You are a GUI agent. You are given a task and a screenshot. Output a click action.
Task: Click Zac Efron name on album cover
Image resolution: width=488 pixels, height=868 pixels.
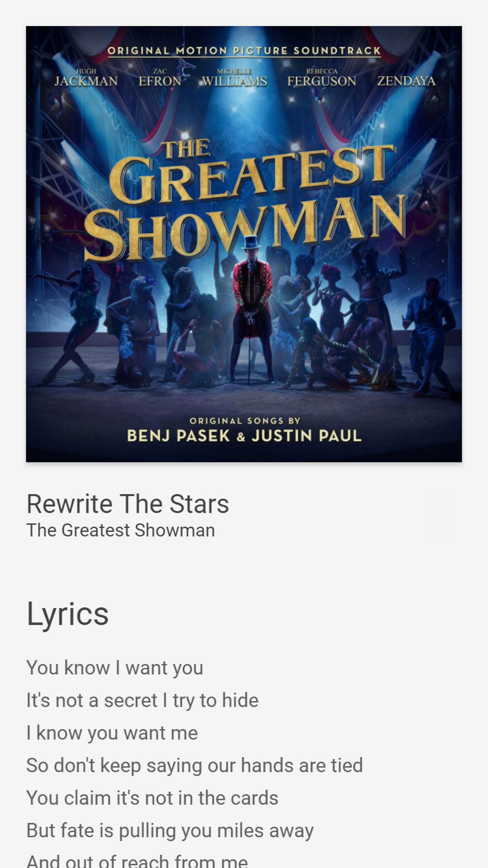(x=160, y=78)
